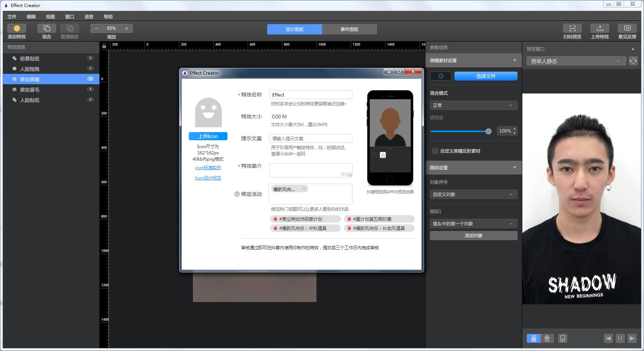644x351 pixels.
Task: Open the icon标准实例 link
Action: (208, 167)
